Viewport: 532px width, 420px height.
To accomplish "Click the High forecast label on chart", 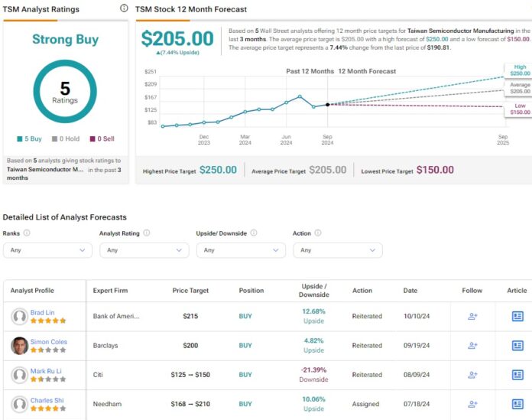I will [x=519, y=70].
